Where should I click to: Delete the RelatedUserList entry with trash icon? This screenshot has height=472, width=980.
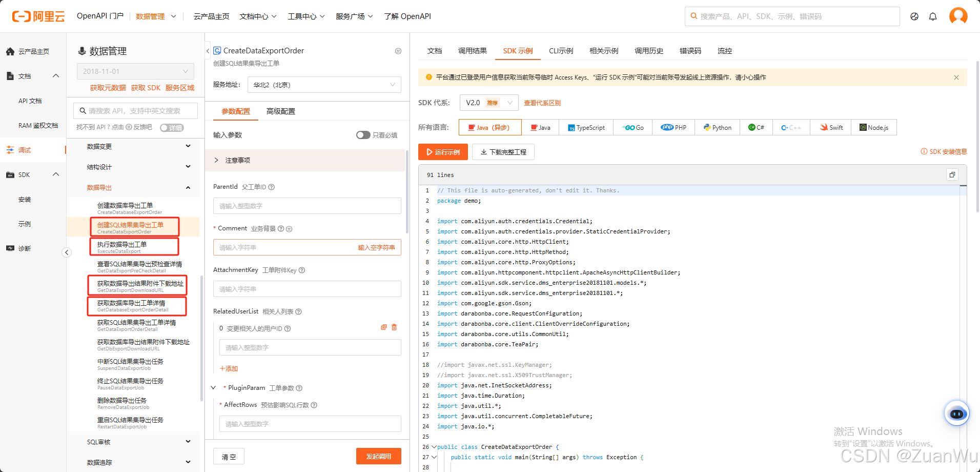coord(394,327)
